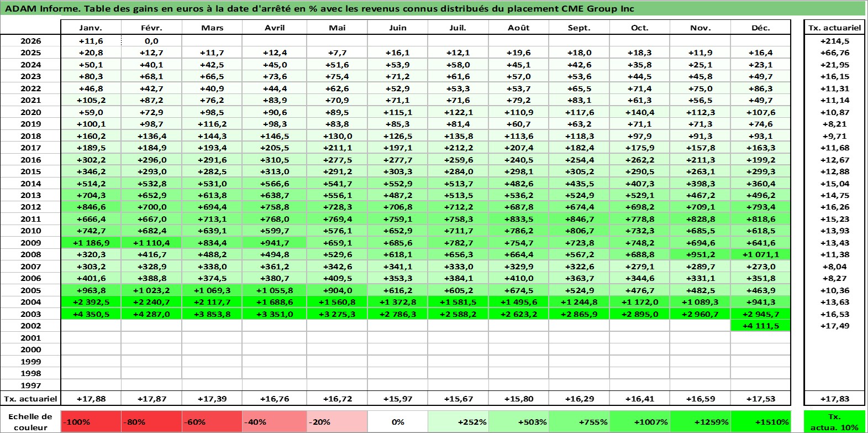The height and width of the screenshot is (433, 868).
Task: Click cell '+846,6' in 2012 row
Action: tap(91, 207)
